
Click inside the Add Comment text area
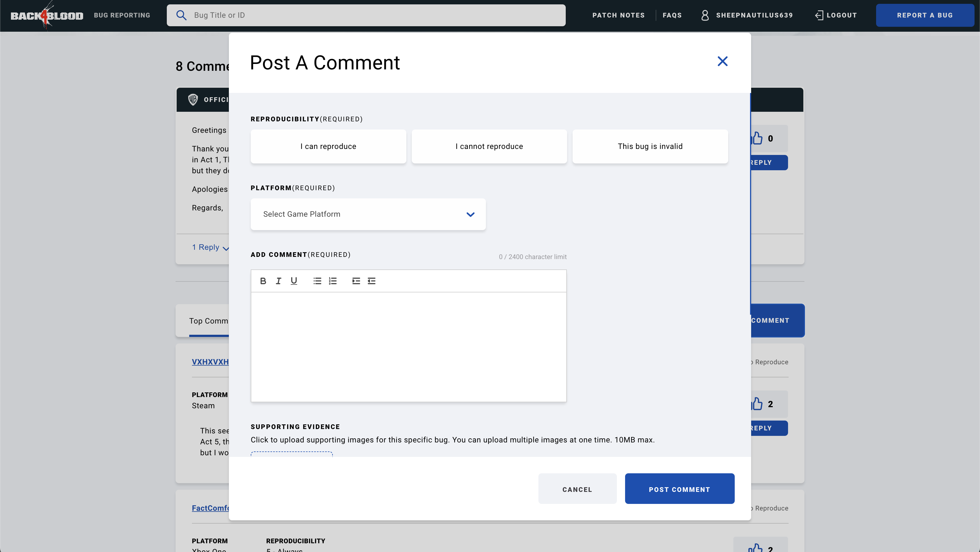click(x=409, y=347)
